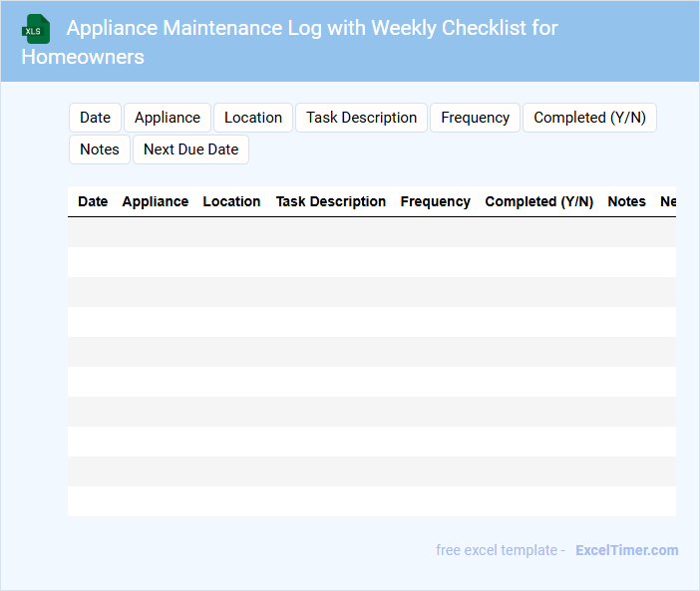Click the green XLS file icon

point(36,29)
